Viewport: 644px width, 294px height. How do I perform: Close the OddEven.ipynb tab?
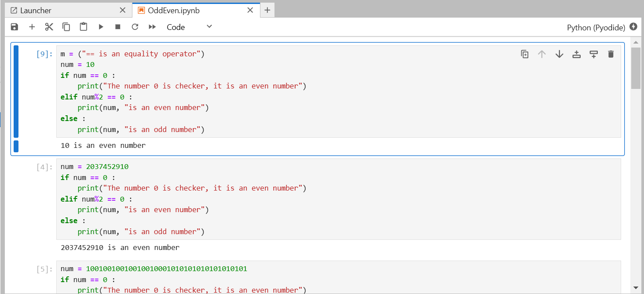250,10
